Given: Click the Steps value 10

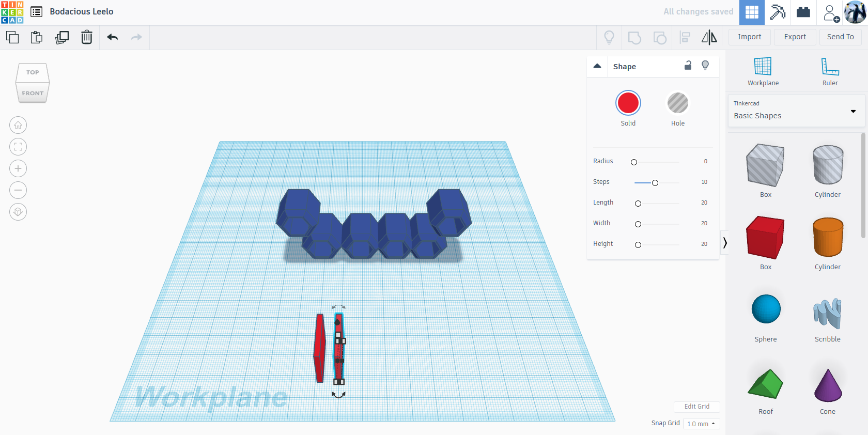Looking at the screenshot, I should tap(704, 182).
